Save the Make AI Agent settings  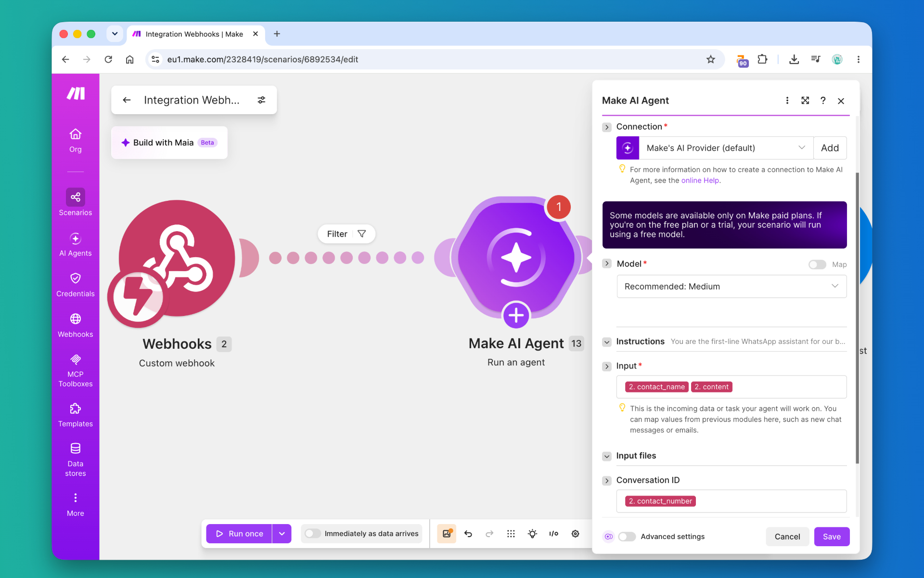pos(832,537)
